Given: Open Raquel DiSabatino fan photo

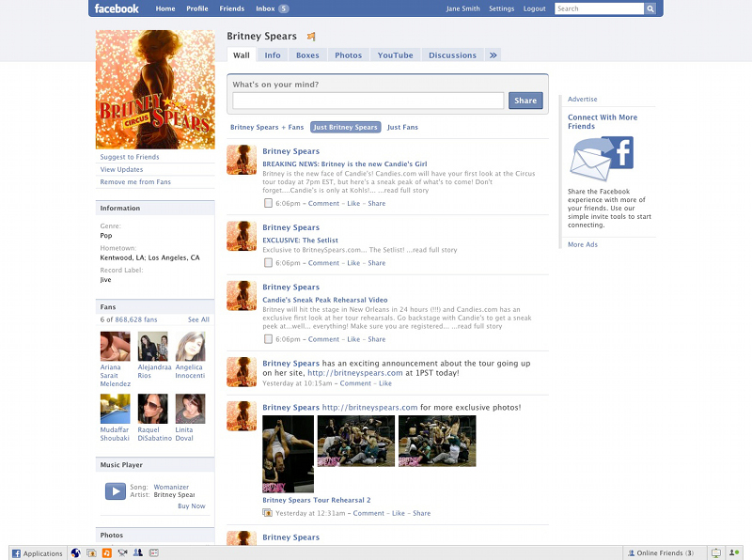Looking at the screenshot, I should click(x=153, y=409).
